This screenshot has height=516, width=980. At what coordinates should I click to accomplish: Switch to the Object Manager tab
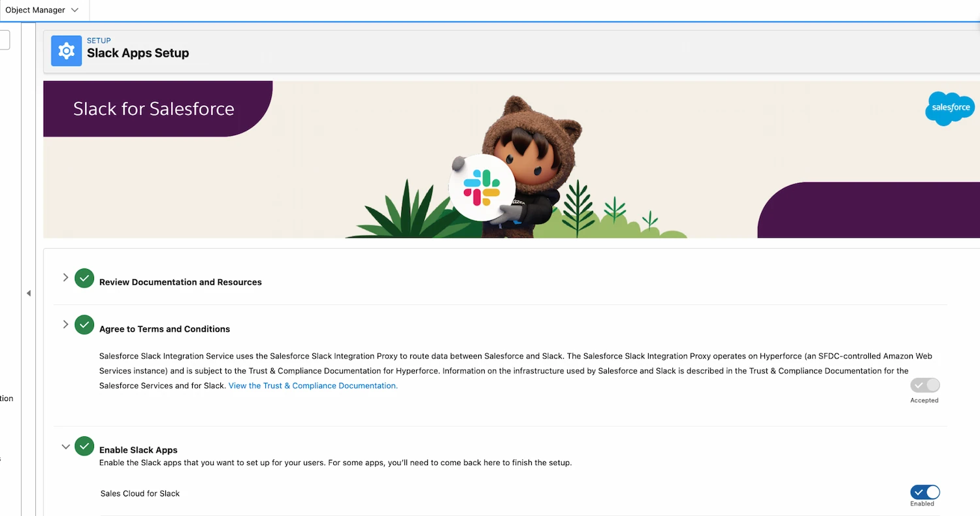tap(35, 10)
